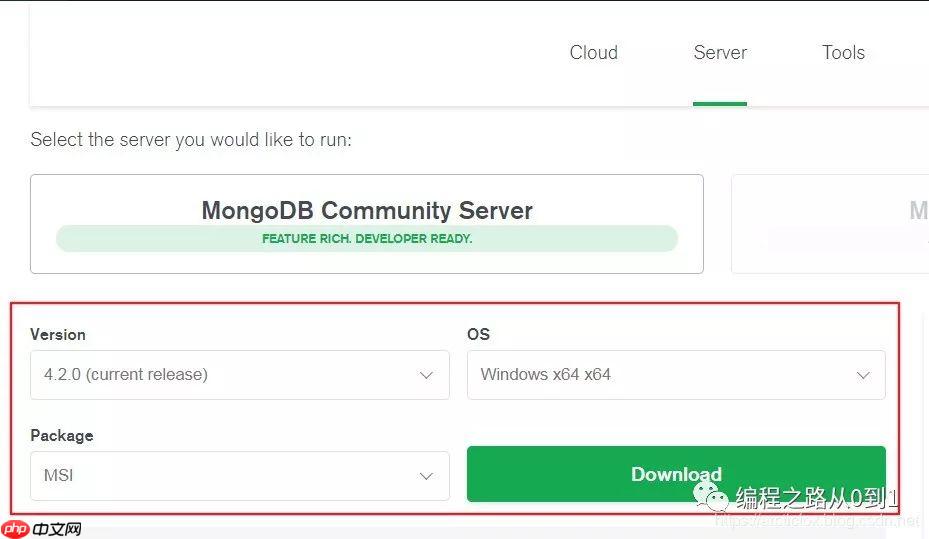
Task: Click the Package dropdown chevron arrow
Action: [426, 477]
